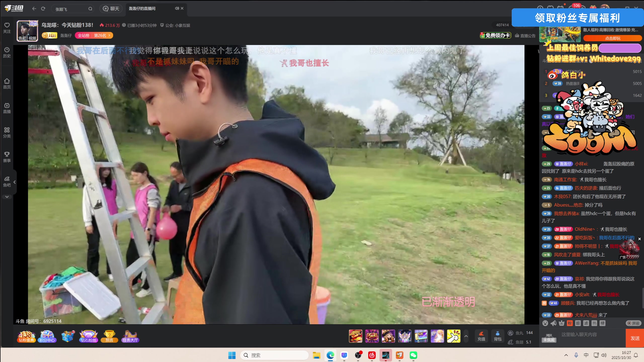Toggle the 屏蔽 block switch in chat
Screen dimensions: 644x362
(x=633, y=323)
